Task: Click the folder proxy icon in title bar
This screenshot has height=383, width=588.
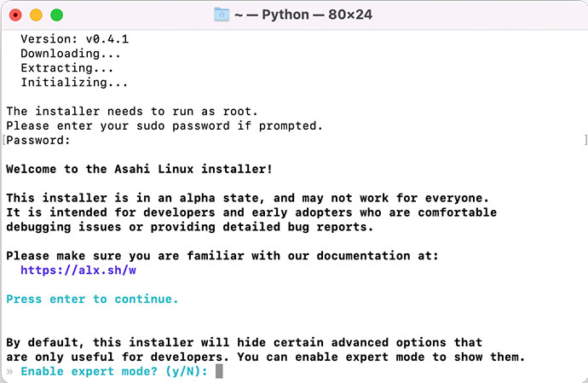Action: click(222, 15)
